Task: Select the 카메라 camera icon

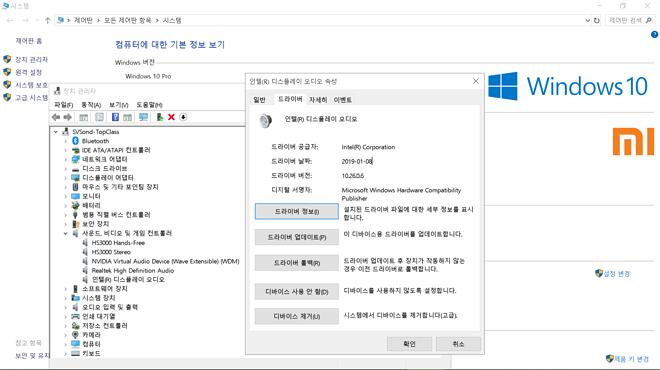Action: [75, 335]
